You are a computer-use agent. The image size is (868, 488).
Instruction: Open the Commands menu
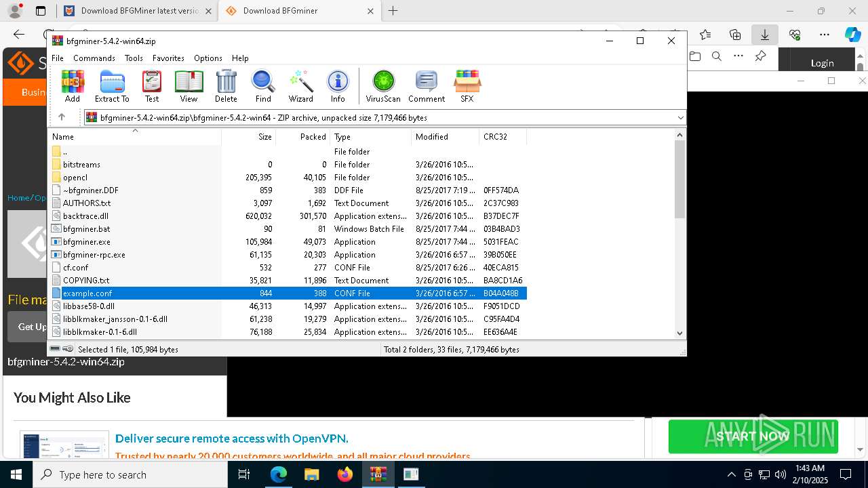click(94, 58)
